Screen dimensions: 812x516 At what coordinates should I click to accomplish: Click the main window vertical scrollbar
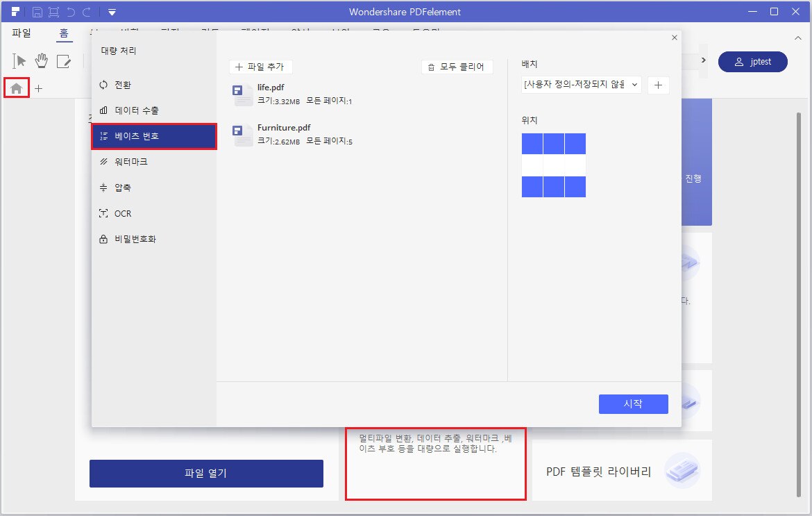point(799,306)
